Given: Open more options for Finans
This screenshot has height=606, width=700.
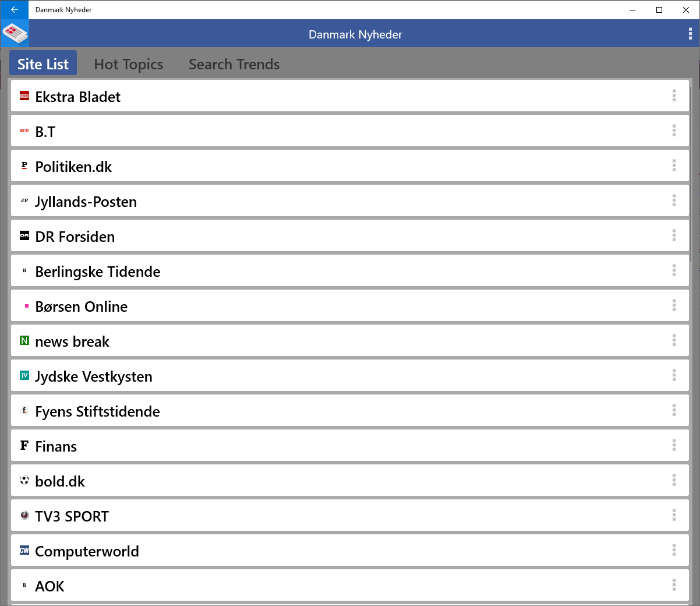Looking at the screenshot, I should click(x=674, y=445).
